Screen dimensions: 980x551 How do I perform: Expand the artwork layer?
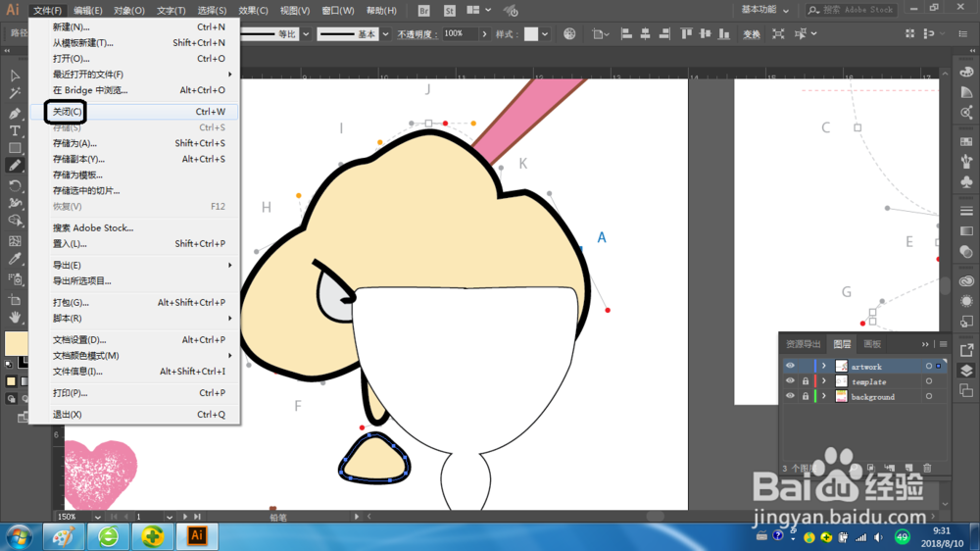824,366
